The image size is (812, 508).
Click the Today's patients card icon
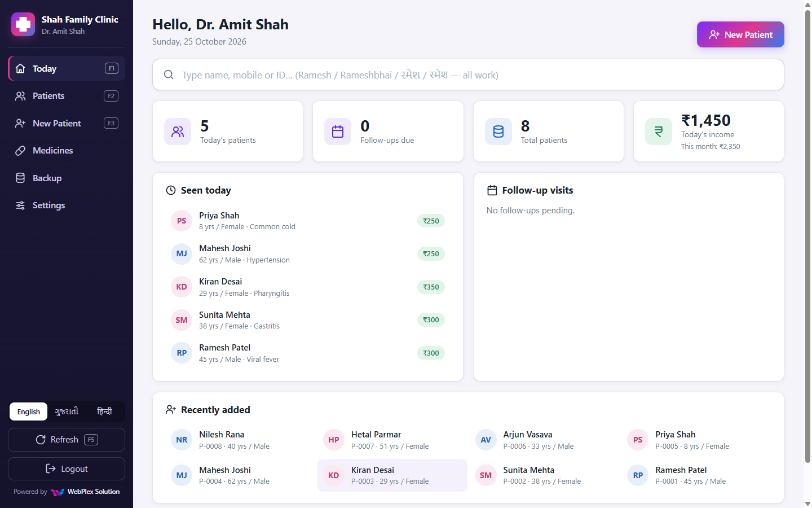tap(178, 132)
